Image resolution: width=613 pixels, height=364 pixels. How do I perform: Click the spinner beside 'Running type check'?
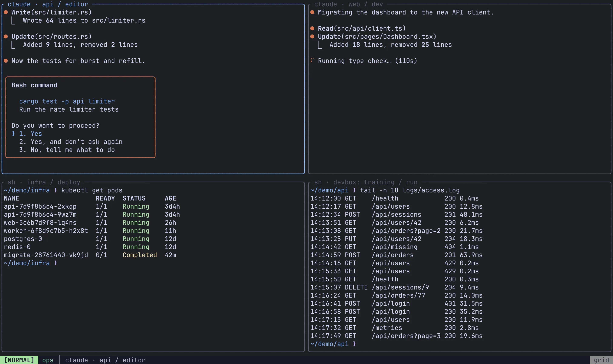(x=312, y=60)
